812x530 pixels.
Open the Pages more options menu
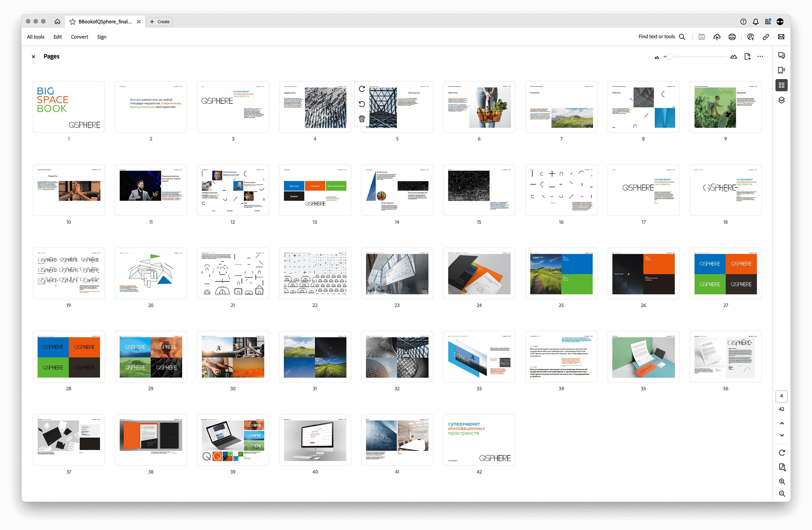(760, 57)
